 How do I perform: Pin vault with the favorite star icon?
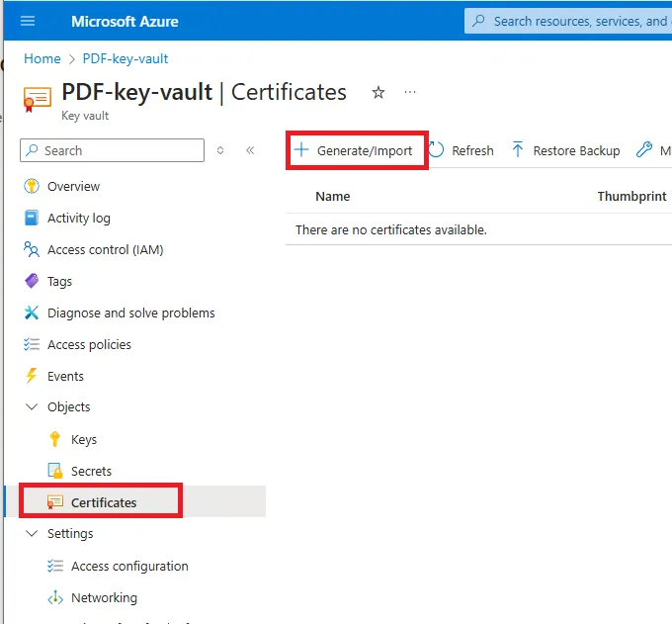pyautogui.click(x=378, y=92)
